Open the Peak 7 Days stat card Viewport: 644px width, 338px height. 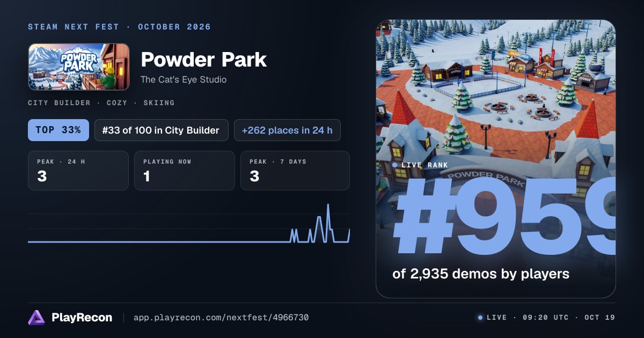(295, 171)
